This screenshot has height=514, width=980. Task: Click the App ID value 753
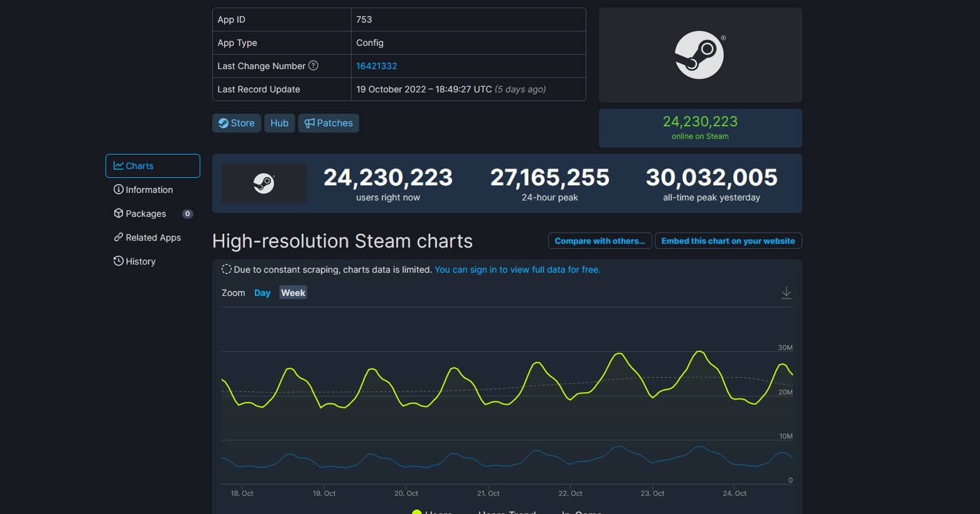pos(364,19)
